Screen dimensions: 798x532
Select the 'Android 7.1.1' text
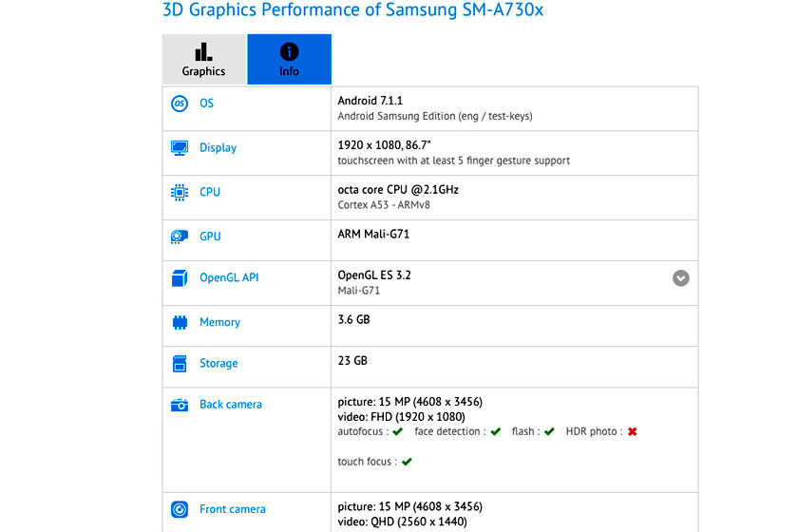(370, 101)
